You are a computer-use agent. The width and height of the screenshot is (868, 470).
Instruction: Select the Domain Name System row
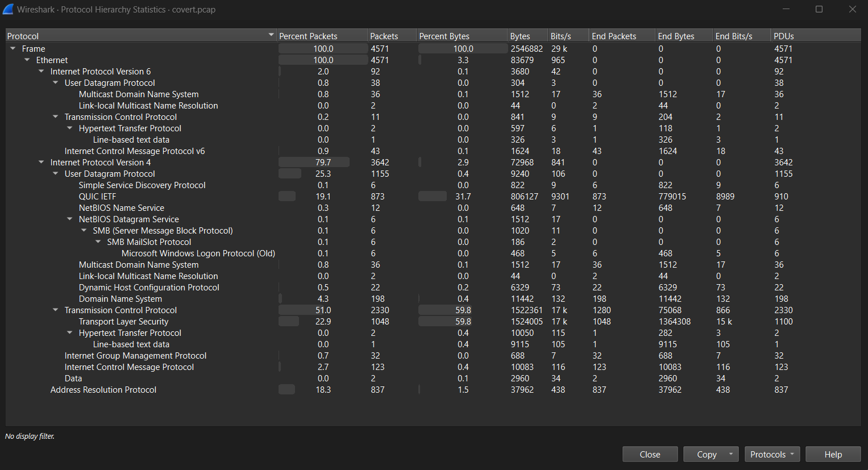coord(433,299)
